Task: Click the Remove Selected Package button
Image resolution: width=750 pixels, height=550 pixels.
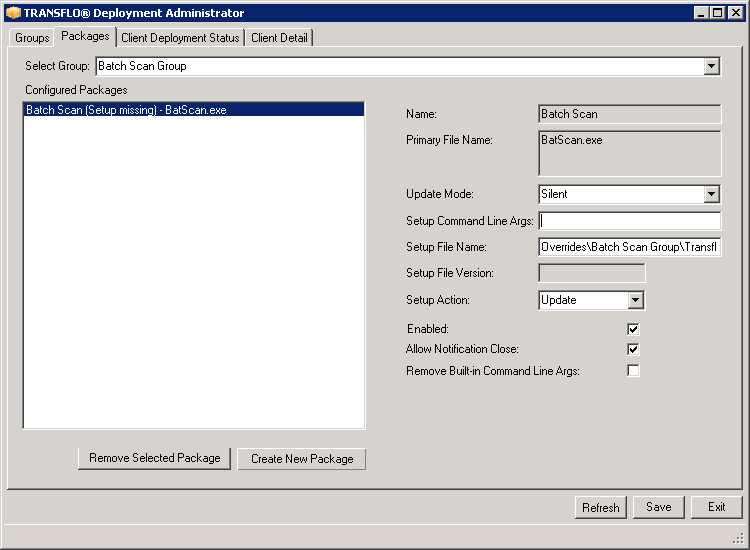Action: [154, 459]
